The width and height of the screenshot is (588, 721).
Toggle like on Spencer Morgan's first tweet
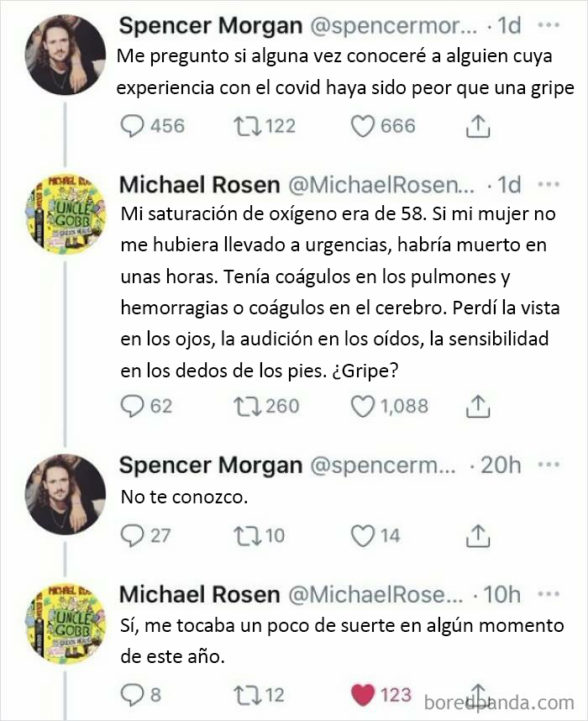click(362, 126)
